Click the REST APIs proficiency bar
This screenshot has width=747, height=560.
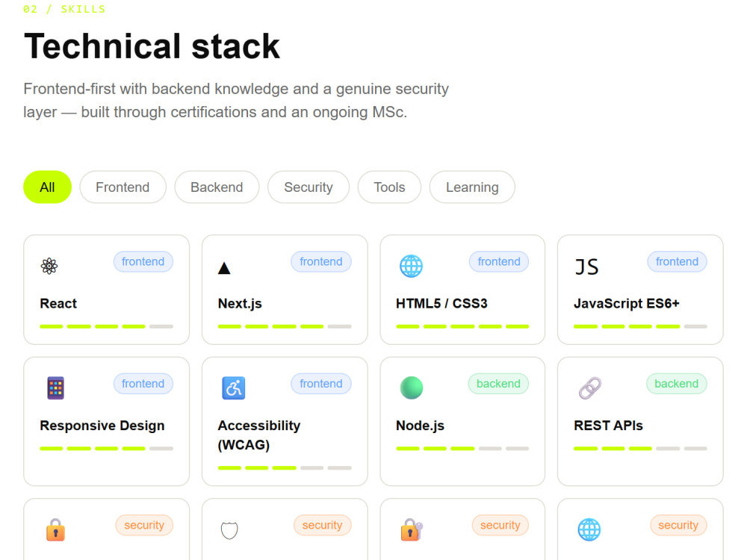pyautogui.click(x=640, y=448)
